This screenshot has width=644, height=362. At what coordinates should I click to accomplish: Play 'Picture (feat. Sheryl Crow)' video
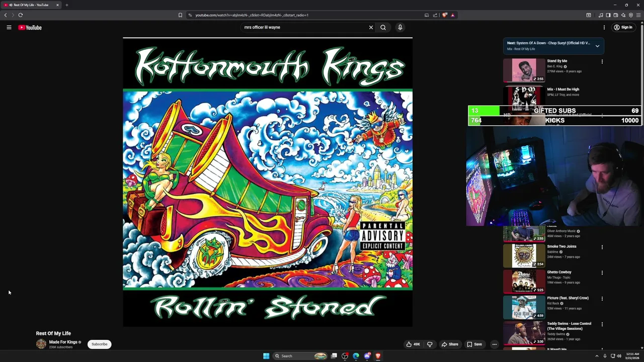(524, 307)
